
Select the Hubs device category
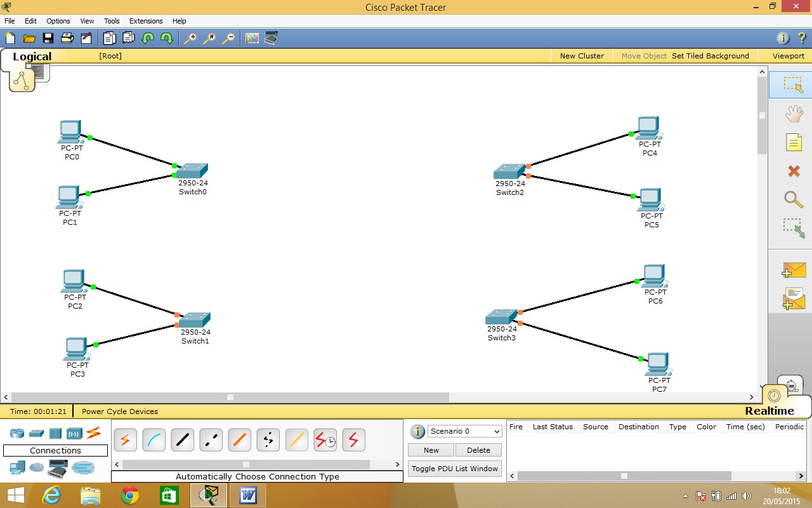55,434
